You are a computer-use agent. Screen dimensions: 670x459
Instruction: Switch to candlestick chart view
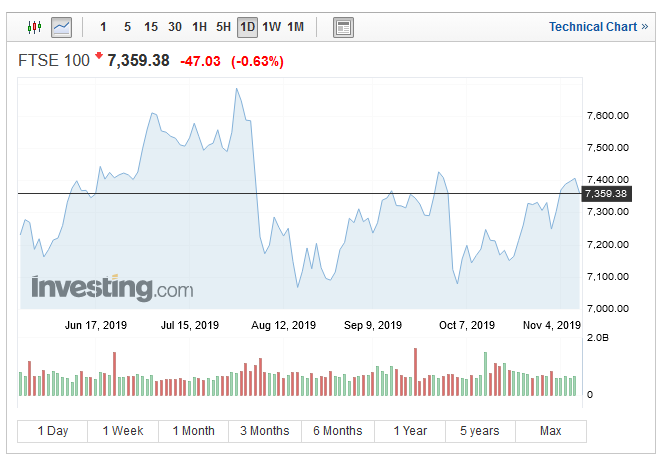34,27
